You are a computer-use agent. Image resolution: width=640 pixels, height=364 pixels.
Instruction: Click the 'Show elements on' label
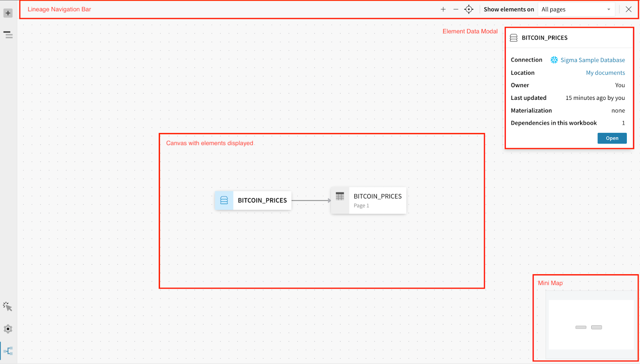point(509,10)
